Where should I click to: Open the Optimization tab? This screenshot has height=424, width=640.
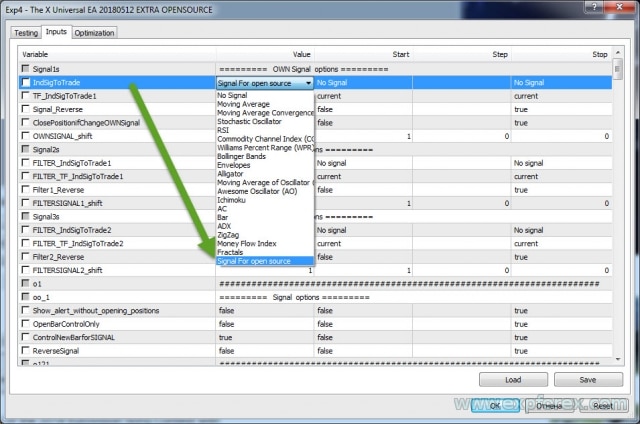coord(94,33)
